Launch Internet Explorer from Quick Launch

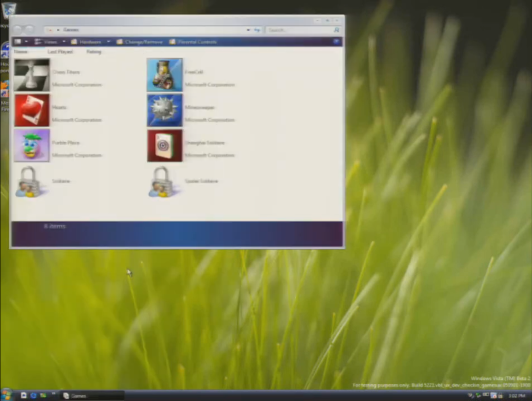coord(33,395)
